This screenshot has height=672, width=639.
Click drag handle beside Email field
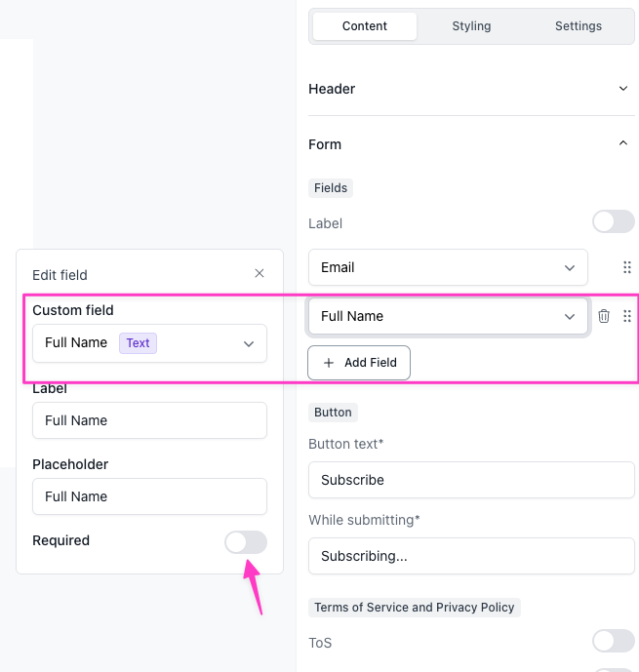pyautogui.click(x=627, y=267)
